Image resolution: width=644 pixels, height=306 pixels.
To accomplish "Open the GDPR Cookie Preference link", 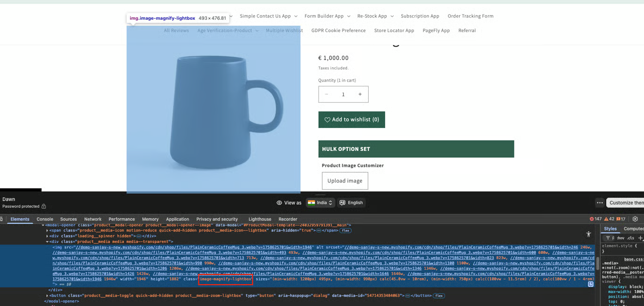I will [x=339, y=31].
